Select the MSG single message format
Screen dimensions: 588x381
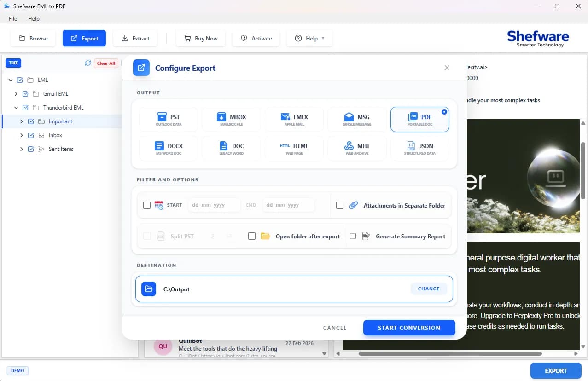coord(357,120)
